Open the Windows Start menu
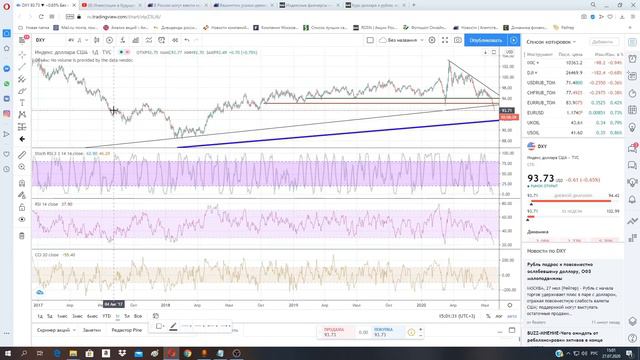 (x=7, y=353)
